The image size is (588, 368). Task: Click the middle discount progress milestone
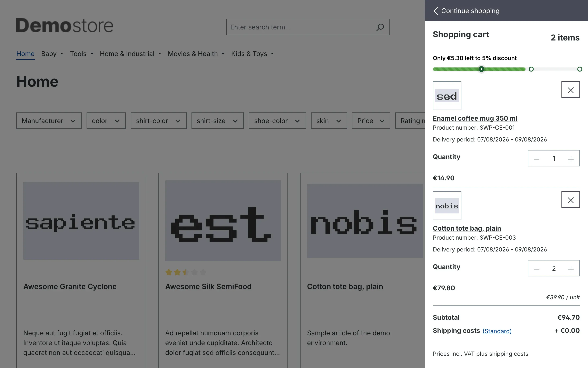point(531,69)
